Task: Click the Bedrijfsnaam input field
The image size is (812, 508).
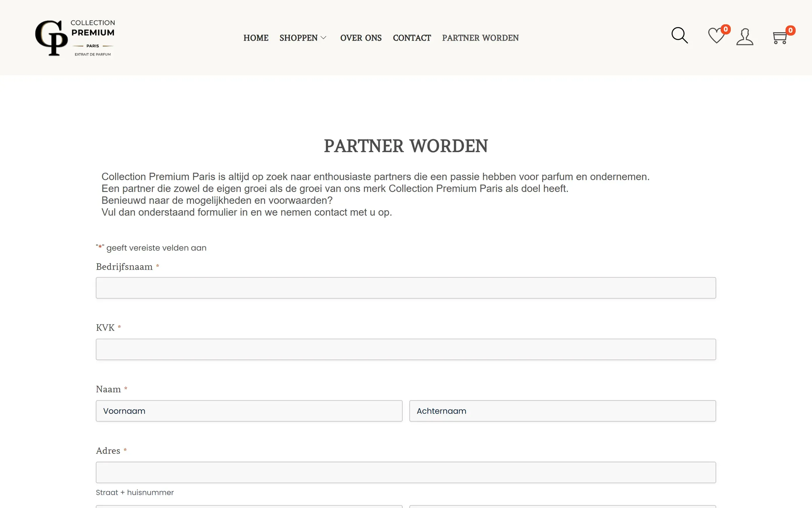Action: click(406, 288)
